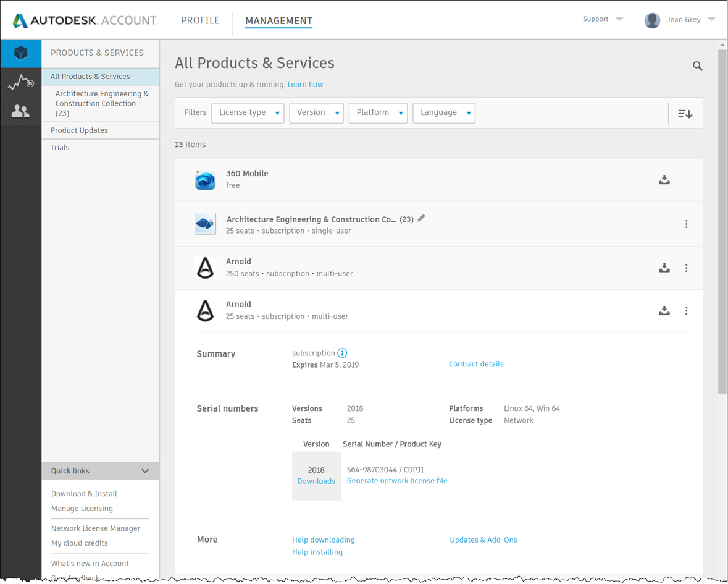
Task: Open the Reporting graph sidebar icon
Action: point(20,82)
